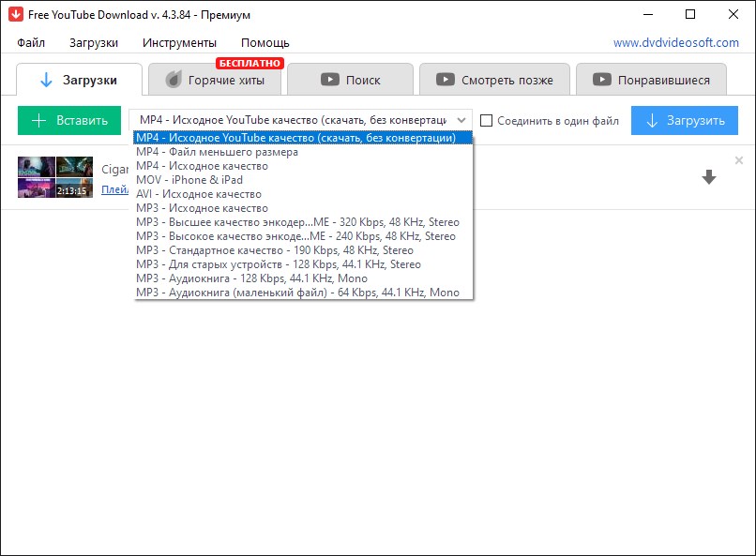Viewport: 756px width, 556px height.
Task: Click the download arrow icon for the video
Action: click(709, 177)
